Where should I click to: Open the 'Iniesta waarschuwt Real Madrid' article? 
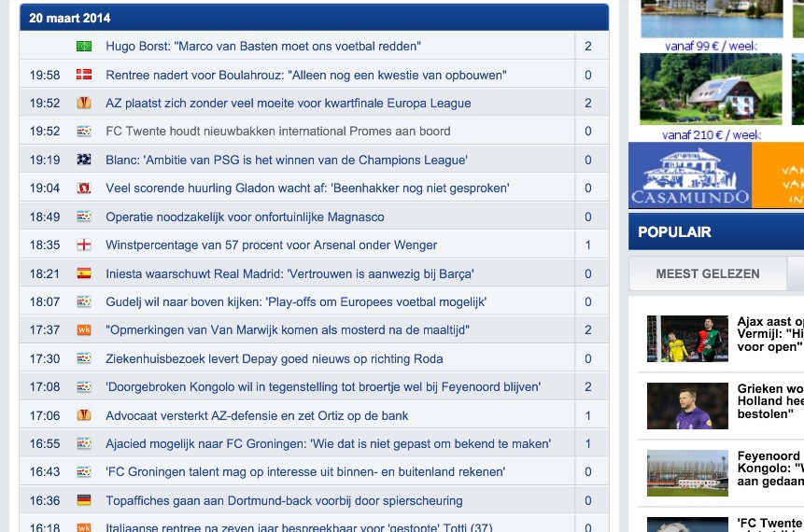pyautogui.click(x=289, y=273)
